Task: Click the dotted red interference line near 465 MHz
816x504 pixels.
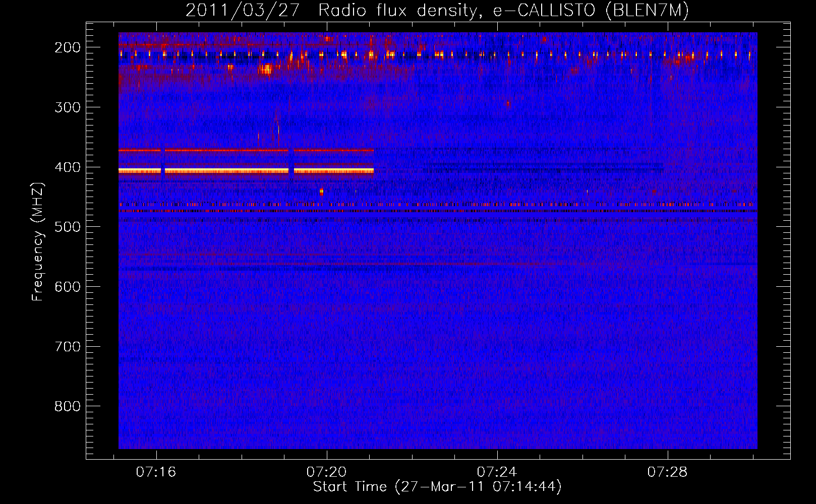Action: [x=438, y=205]
